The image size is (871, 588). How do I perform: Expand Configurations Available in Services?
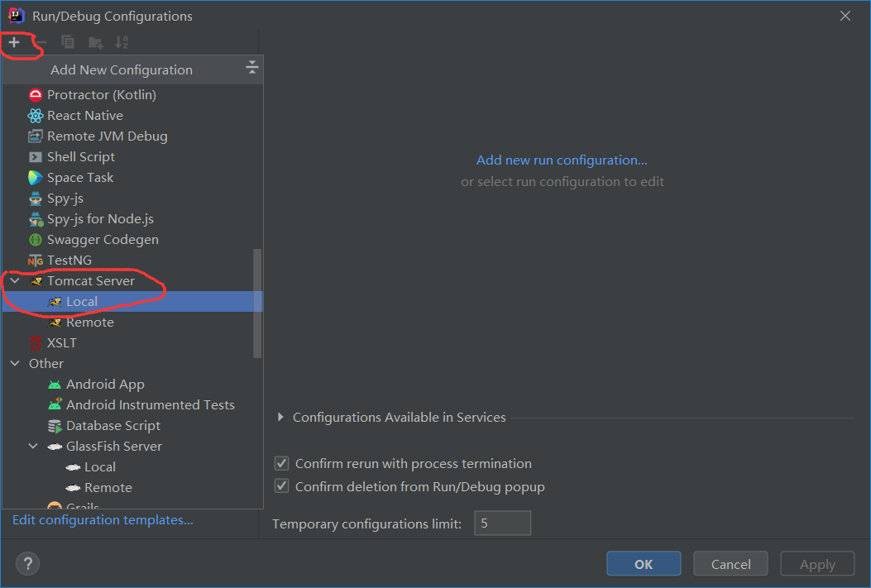tap(280, 417)
